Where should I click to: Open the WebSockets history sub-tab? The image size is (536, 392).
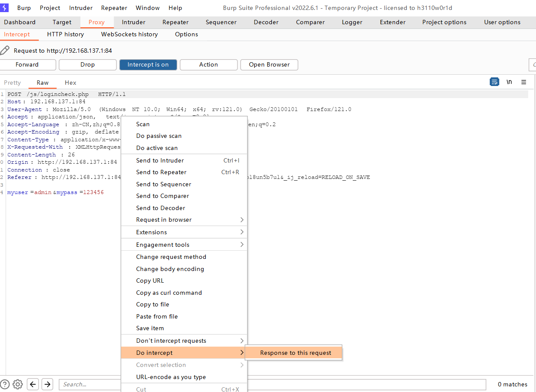(x=130, y=34)
